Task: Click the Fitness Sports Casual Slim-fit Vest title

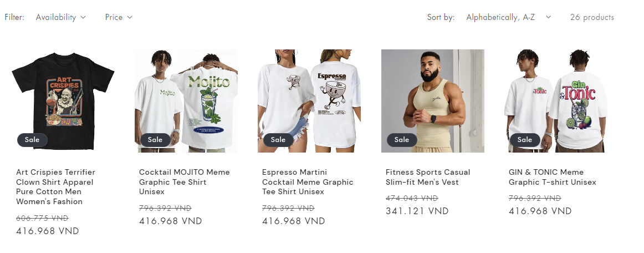Action: click(428, 177)
